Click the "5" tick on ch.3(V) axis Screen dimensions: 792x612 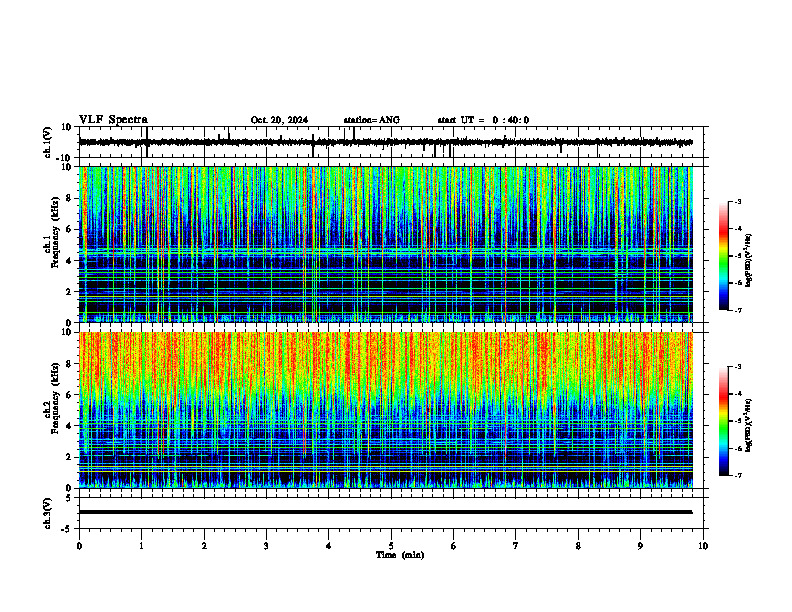coord(69,498)
